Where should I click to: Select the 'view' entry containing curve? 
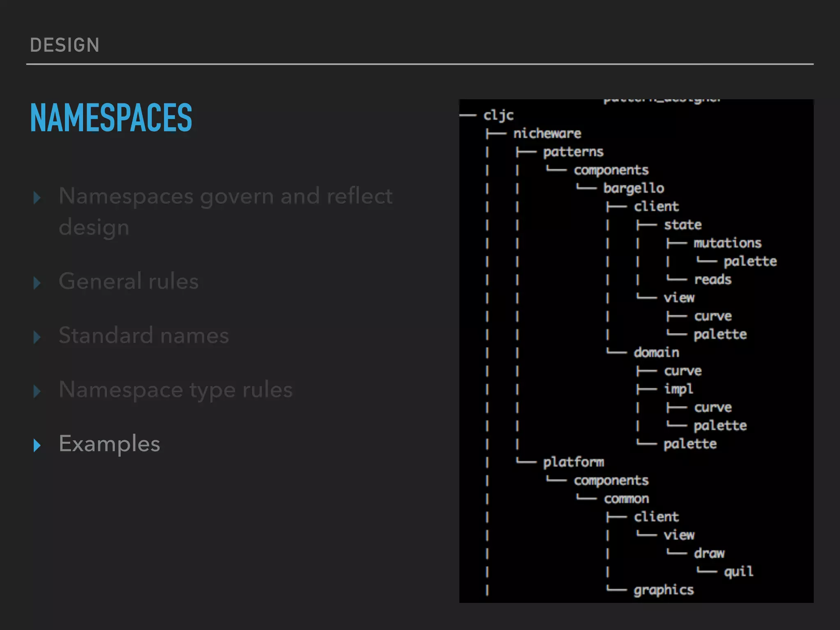pos(679,298)
